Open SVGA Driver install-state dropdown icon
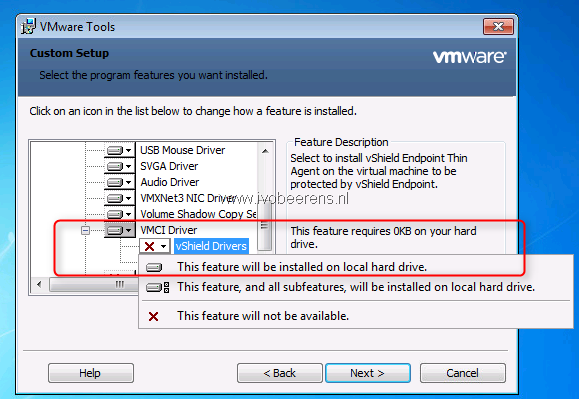 [119, 166]
